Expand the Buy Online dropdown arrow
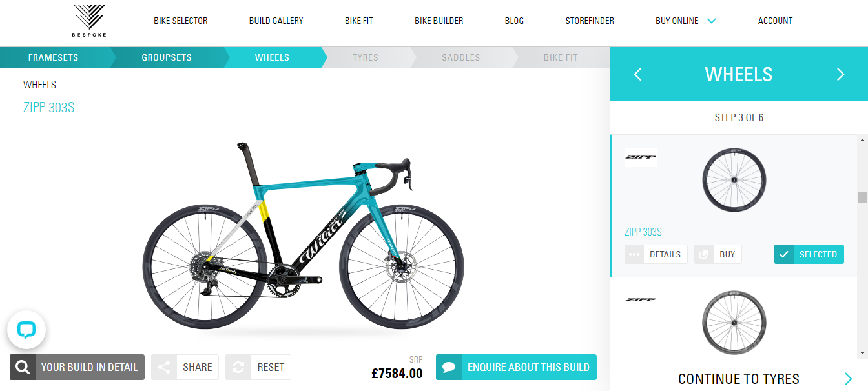Screen dimensions: 868x391 click(711, 21)
